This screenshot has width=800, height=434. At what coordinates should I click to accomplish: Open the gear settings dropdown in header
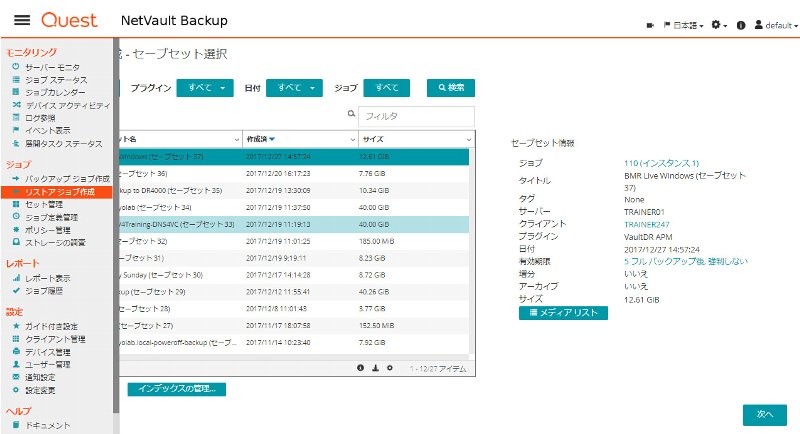719,24
